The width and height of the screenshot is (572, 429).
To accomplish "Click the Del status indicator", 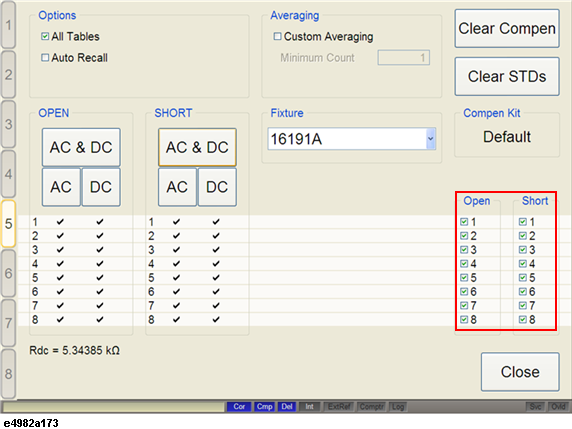I will 287,406.
